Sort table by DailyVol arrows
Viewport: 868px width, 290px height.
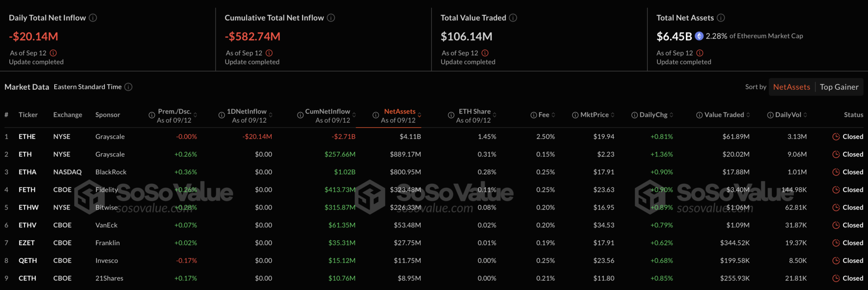point(805,115)
